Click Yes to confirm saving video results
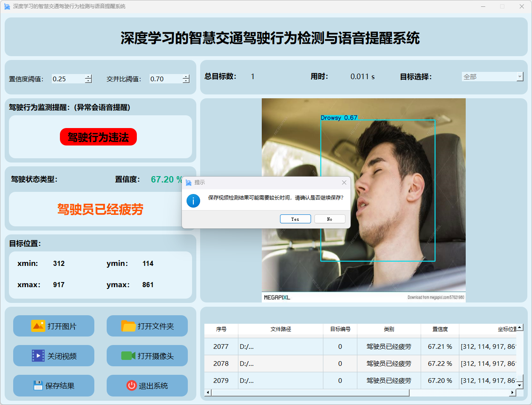This screenshot has width=532, height=405. click(x=295, y=219)
